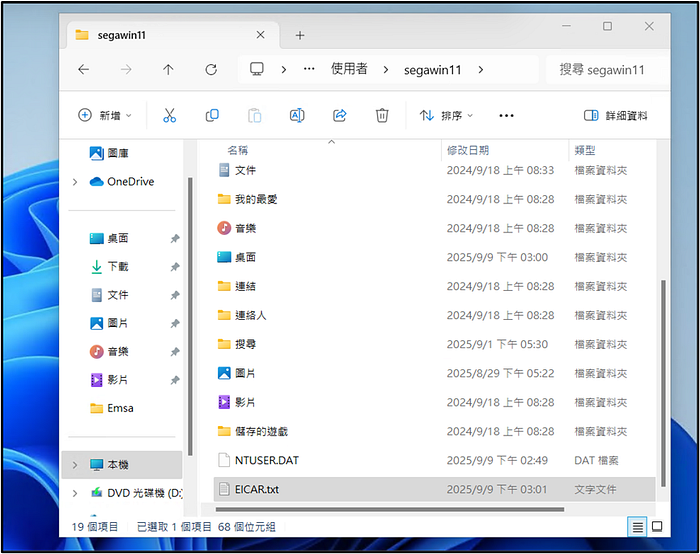Image resolution: width=700 pixels, height=554 pixels.
Task: Select the 圖片 folder in file list
Action: (x=434, y=373)
